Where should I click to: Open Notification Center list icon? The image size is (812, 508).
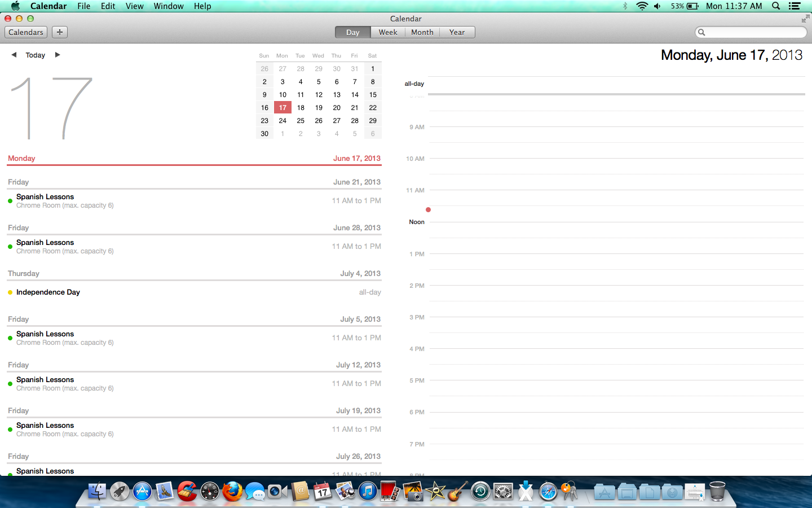(795, 6)
